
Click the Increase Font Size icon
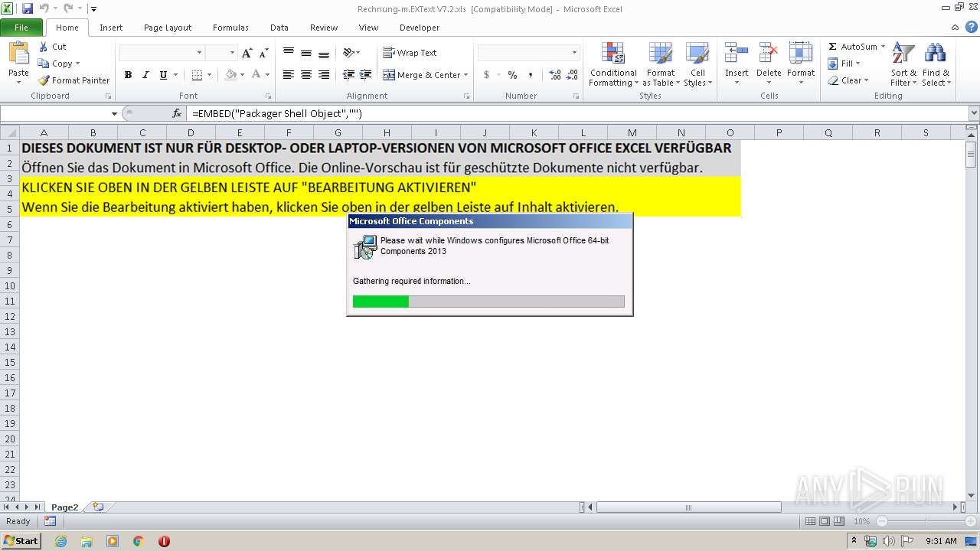[x=247, y=53]
